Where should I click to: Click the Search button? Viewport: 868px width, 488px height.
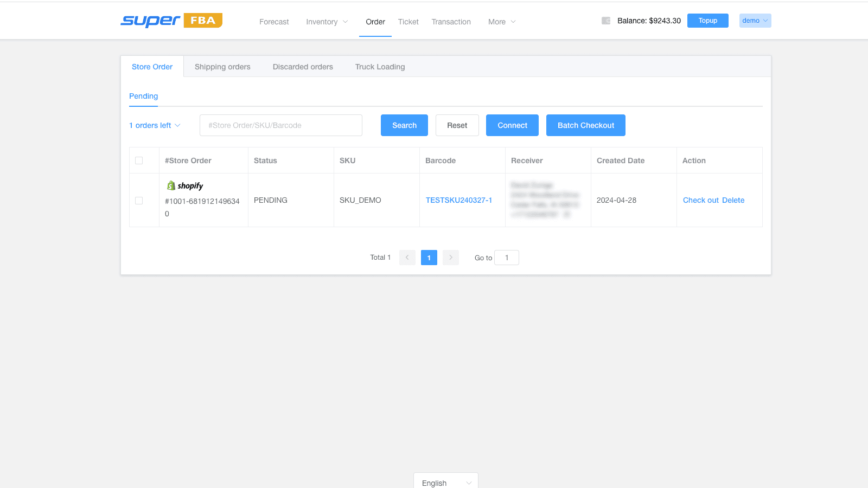pos(405,125)
